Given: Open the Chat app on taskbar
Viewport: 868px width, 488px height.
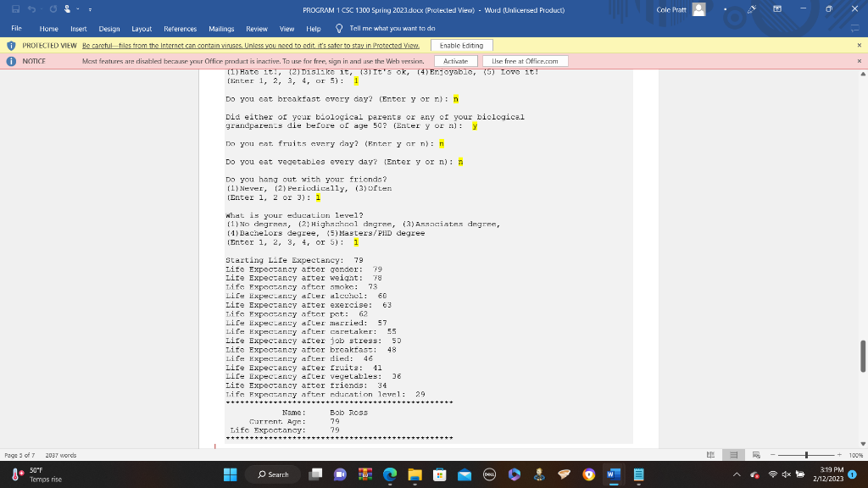Looking at the screenshot, I should [340, 474].
